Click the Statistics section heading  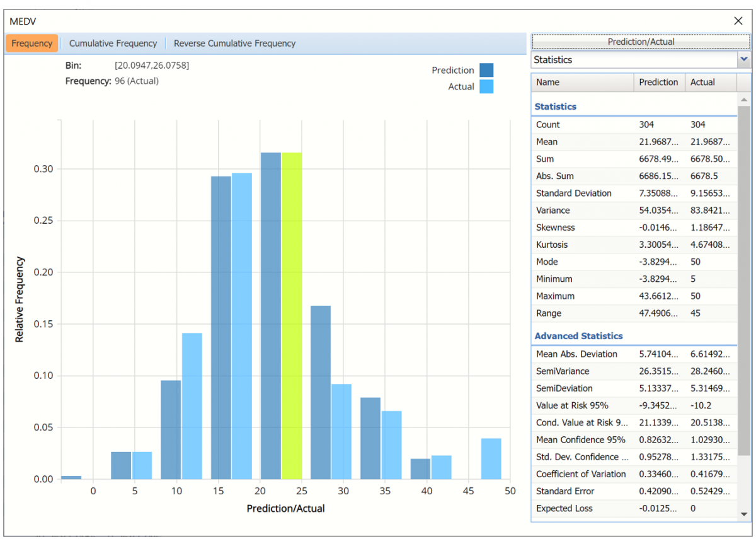coord(556,107)
